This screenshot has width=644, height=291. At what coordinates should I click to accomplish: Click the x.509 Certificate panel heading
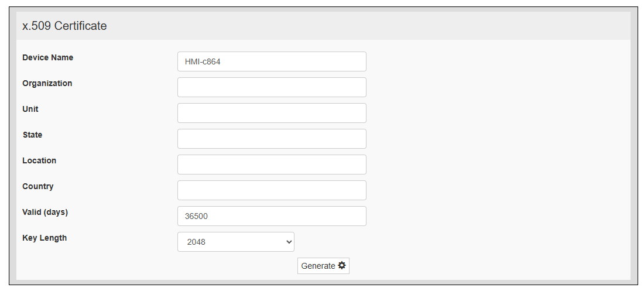(x=64, y=26)
